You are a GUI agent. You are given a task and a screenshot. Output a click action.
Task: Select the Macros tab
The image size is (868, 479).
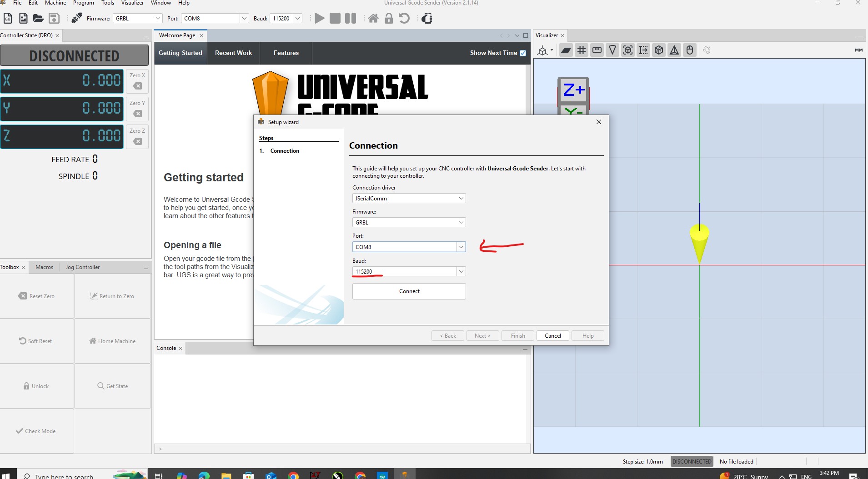click(x=44, y=267)
